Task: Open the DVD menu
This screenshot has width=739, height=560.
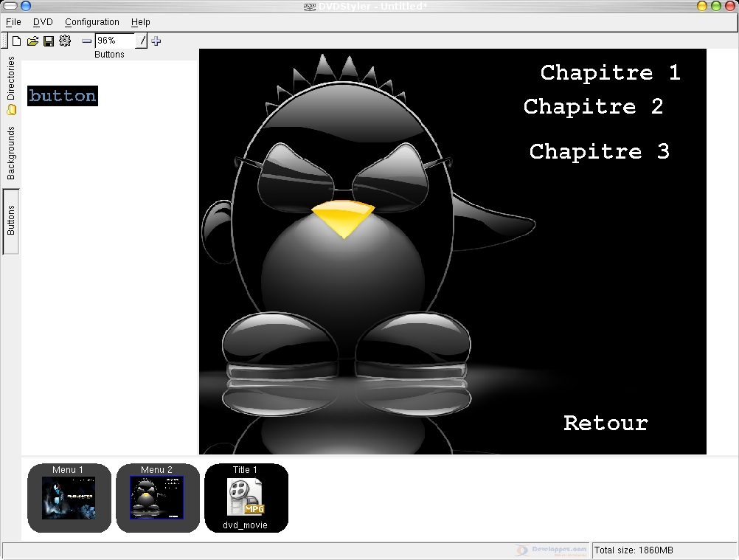Action: coord(43,22)
